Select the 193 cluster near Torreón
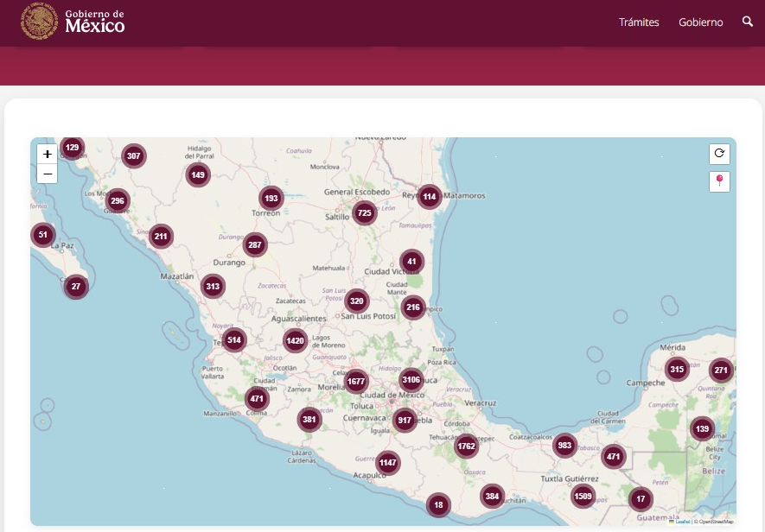Viewport: 765px width, 532px height. [271, 198]
